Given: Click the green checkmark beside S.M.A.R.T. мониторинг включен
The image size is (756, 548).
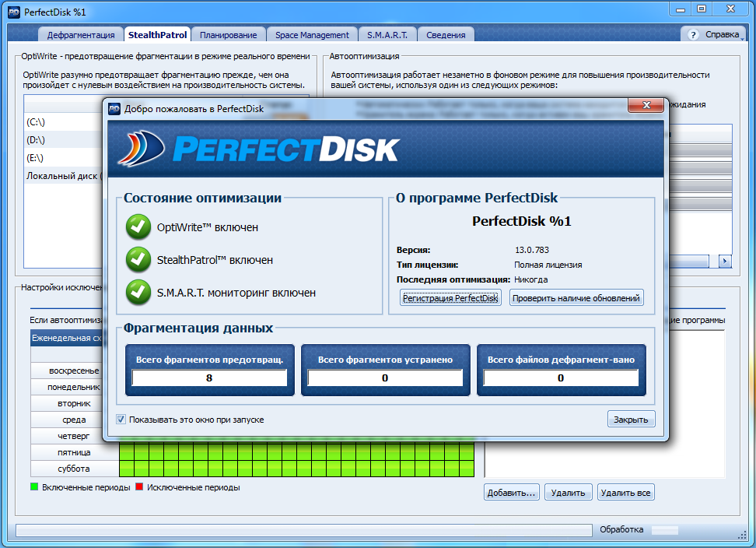Looking at the screenshot, I should point(138,293).
